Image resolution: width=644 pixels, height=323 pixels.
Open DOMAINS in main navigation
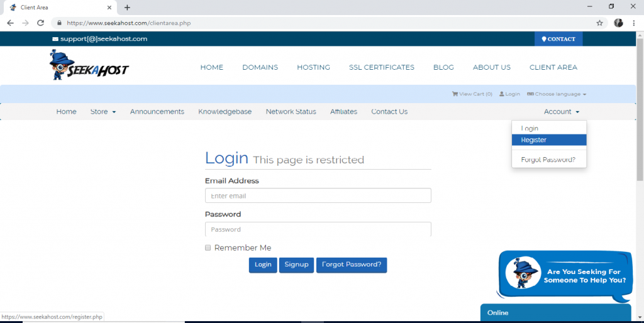(x=260, y=67)
